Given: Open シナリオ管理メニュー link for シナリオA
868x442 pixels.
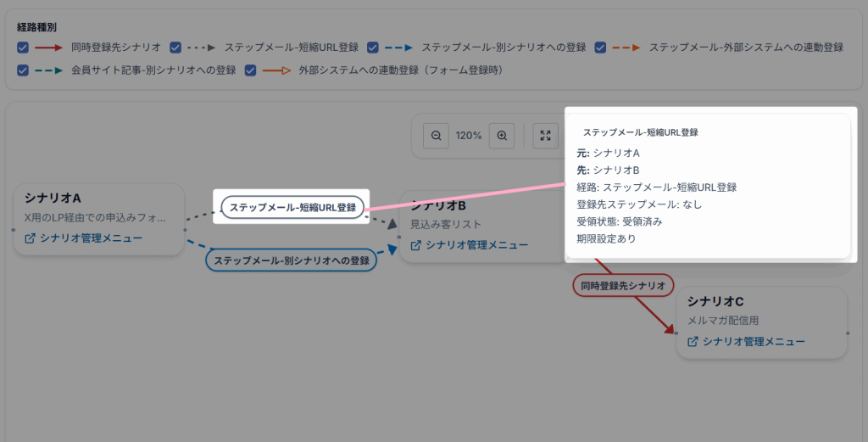Looking at the screenshot, I should (x=91, y=238).
